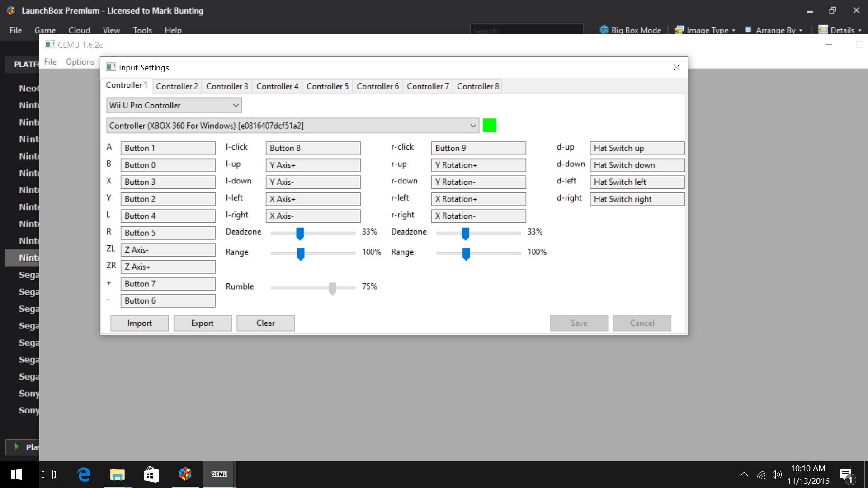The width and height of the screenshot is (868, 488).
Task: Click the l-click mapping field Button 8
Action: 313,148
